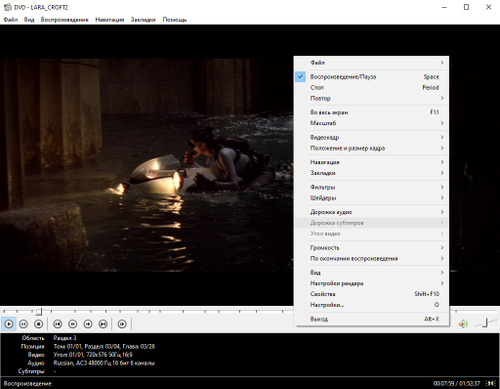Click the volume slider handle
The image size is (500, 389).
click(486, 322)
